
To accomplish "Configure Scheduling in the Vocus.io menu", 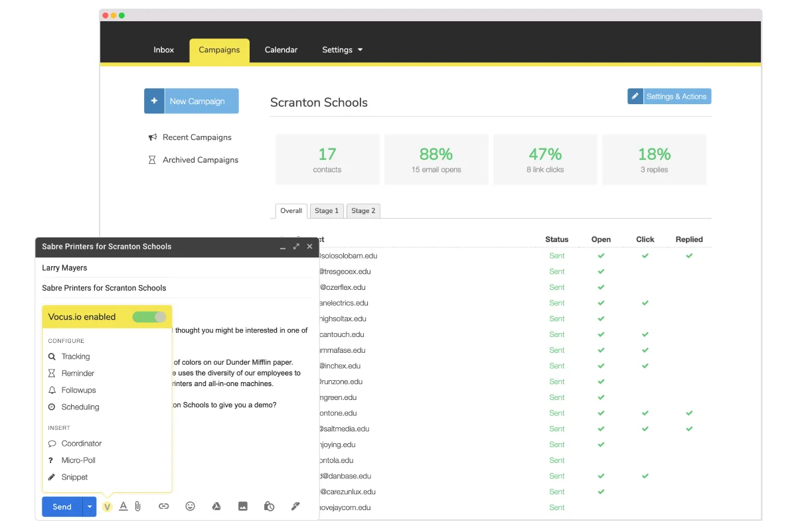I will click(x=80, y=407).
